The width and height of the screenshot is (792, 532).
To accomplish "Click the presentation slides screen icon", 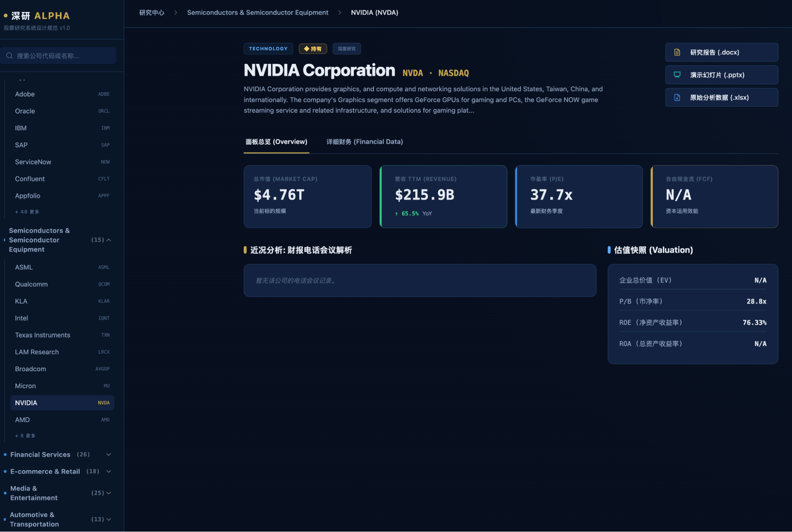I will click(x=677, y=75).
